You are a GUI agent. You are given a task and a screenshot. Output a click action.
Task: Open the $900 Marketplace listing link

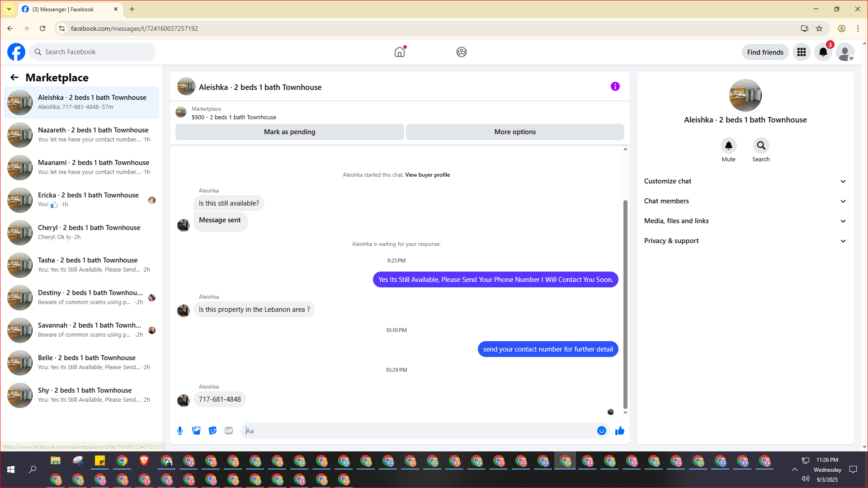234,117
